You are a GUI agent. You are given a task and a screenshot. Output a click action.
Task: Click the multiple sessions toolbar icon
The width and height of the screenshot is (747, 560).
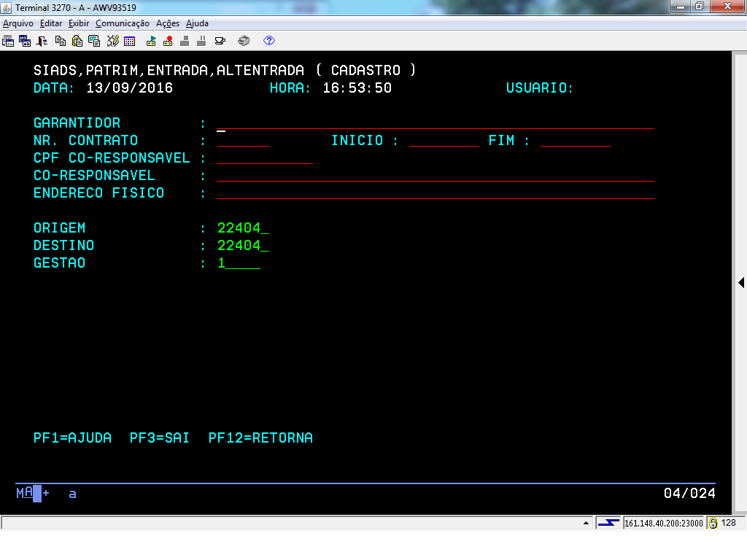click(x=25, y=41)
